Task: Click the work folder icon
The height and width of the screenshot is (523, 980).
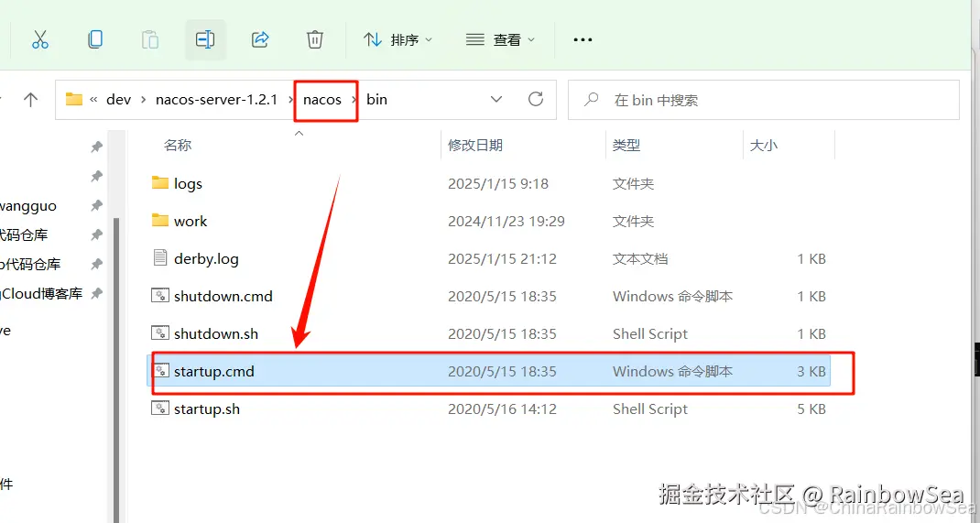Action: tap(160, 220)
